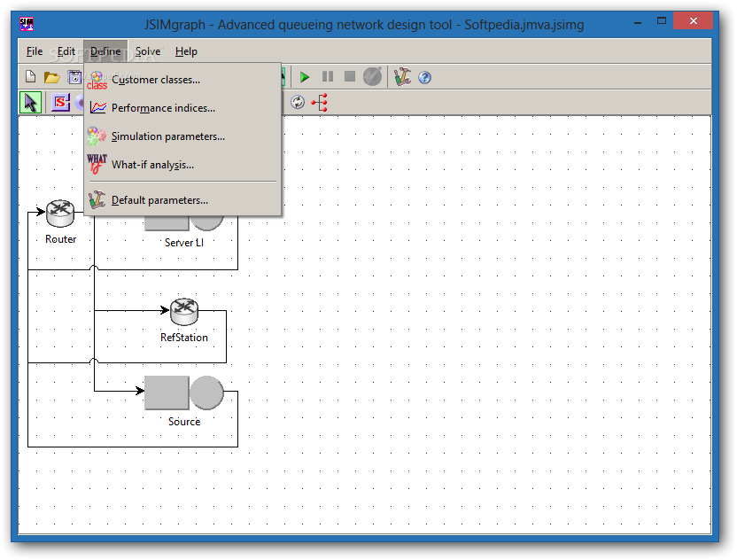This screenshot has height=560, width=737.
Task: Maximize the JSIMgraph window
Action: point(662,21)
